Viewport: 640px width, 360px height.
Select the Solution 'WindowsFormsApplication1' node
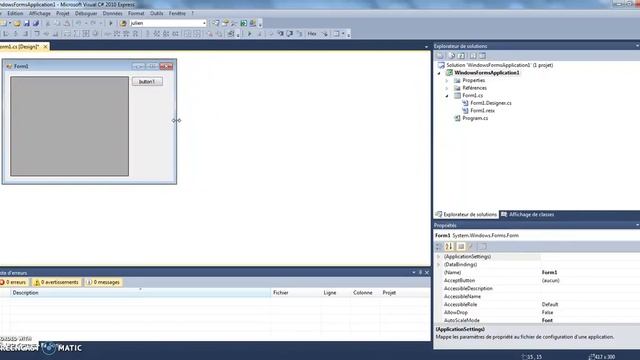tap(500, 65)
